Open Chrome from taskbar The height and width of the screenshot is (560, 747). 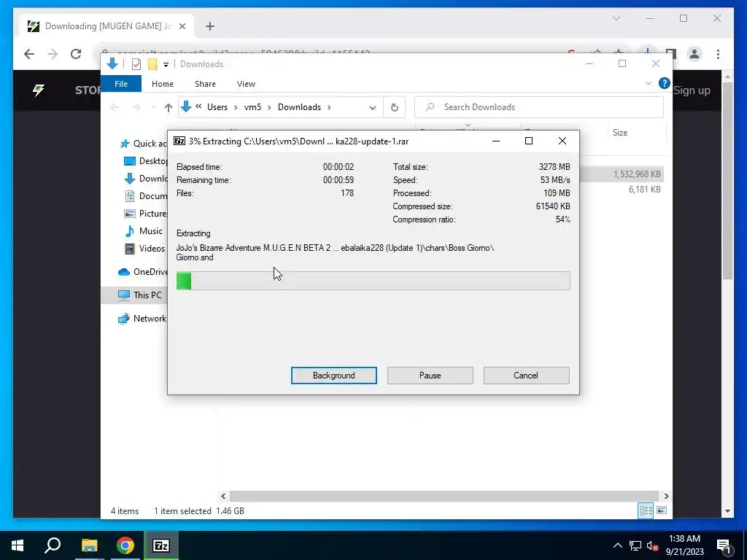[x=125, y=545]
